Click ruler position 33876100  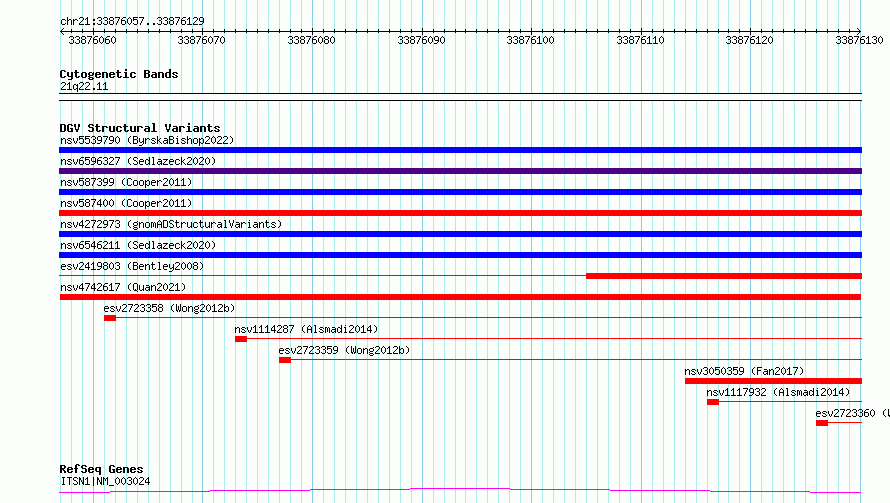click(x=530, y=40)
